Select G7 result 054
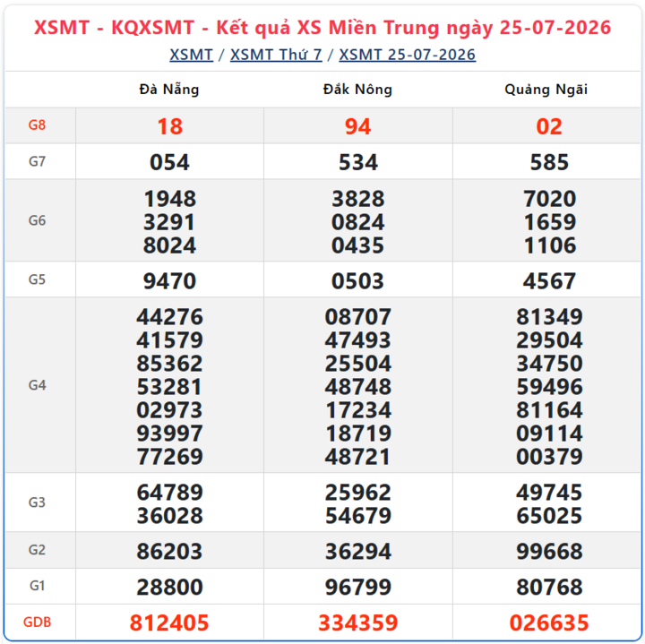 tap(169, 162)
